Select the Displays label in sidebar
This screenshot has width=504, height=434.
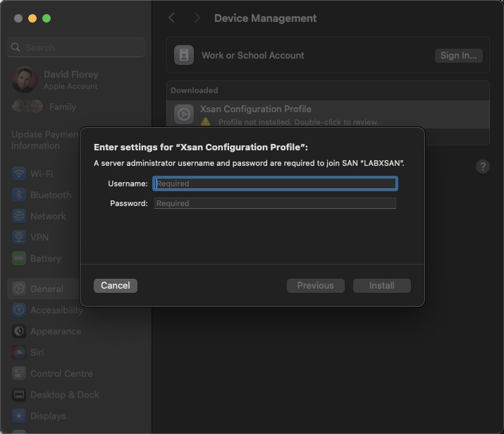[48, 416]
